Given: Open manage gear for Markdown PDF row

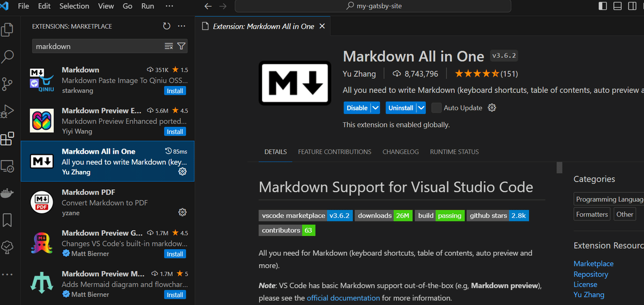Looking at the screenshot, I should click(x=182, y=212).
